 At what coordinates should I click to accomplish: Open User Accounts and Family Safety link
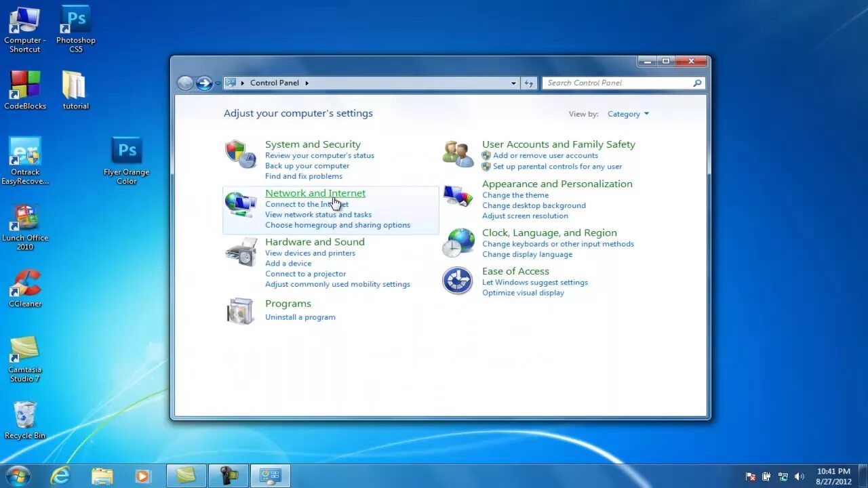[559, 144]
